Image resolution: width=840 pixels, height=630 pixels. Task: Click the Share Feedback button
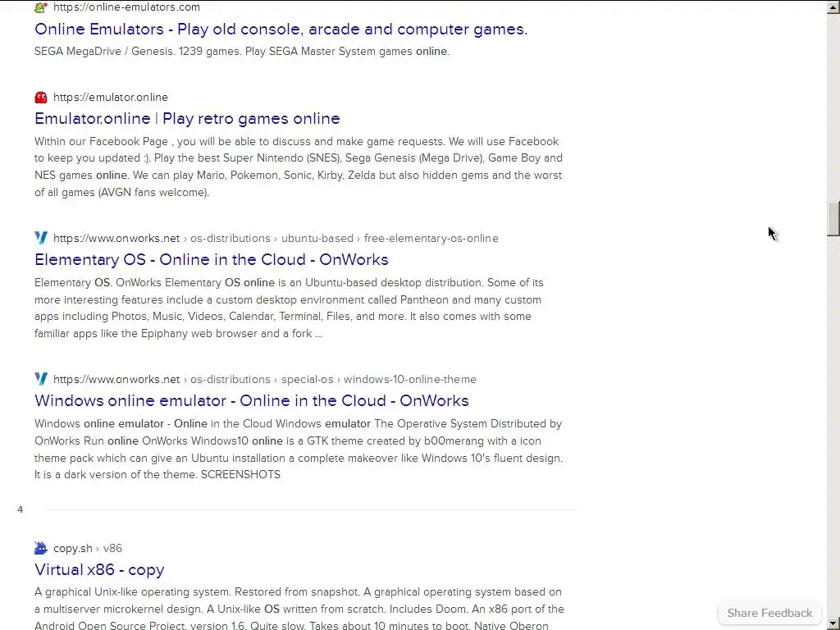pyautogui.click(x=769, y=613)
